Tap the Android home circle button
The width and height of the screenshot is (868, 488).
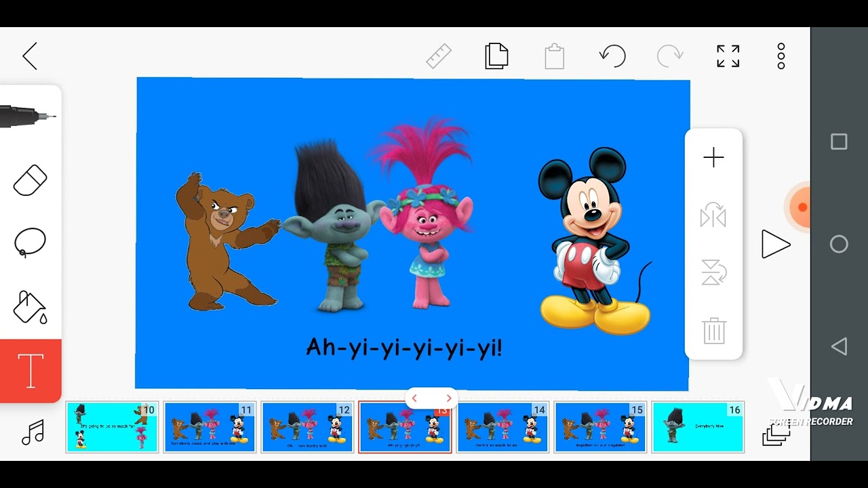point(839,244)
